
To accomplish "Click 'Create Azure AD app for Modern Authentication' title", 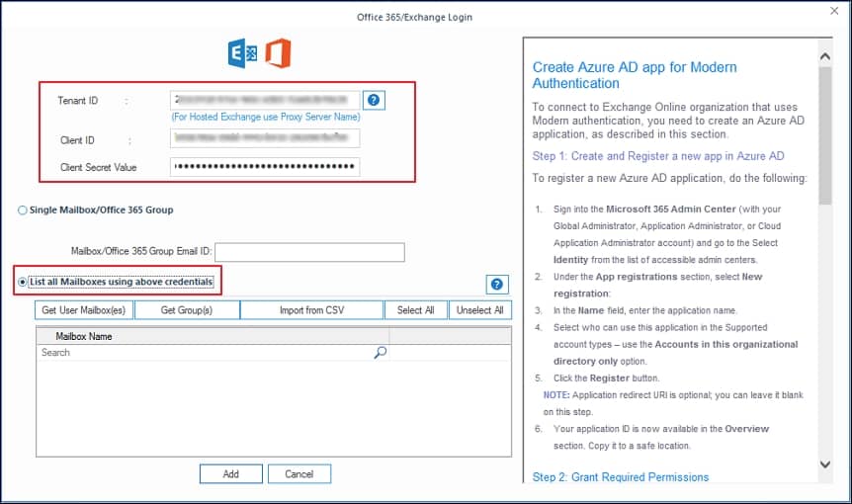I will click(635, 75).
